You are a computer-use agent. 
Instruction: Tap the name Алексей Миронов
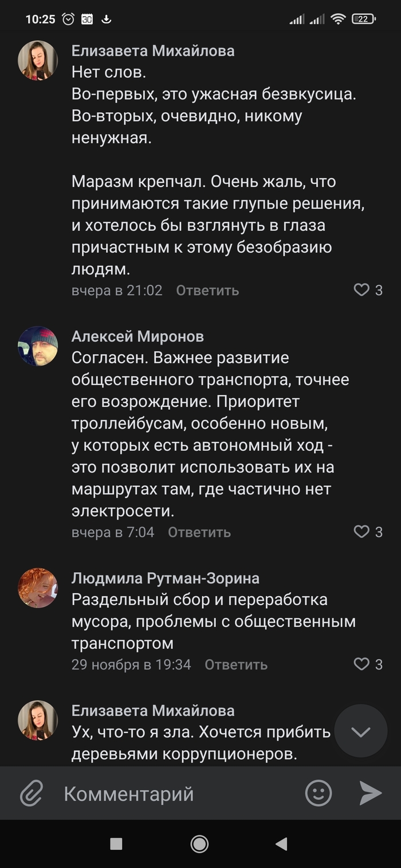click(x=137, y=336)
